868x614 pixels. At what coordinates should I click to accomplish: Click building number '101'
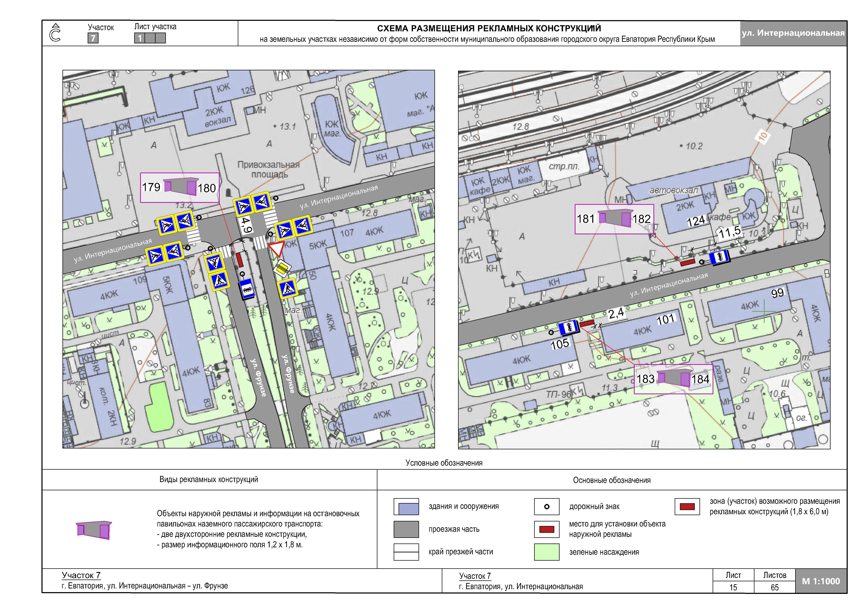[x=666, y=320]
